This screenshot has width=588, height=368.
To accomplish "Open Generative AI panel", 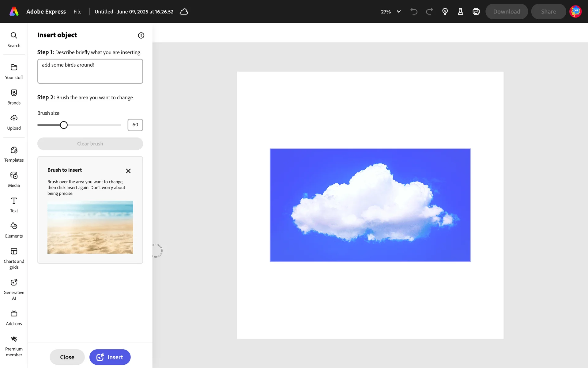I will pyautogui.click(x=14, y=289).
